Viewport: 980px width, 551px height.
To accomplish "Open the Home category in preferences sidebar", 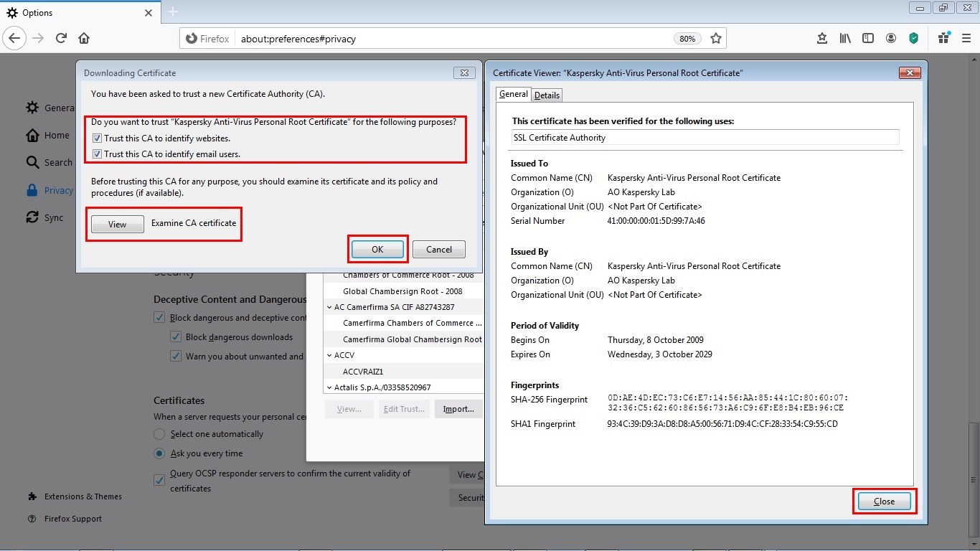I will pyautogui.click(x=48, y=135).
